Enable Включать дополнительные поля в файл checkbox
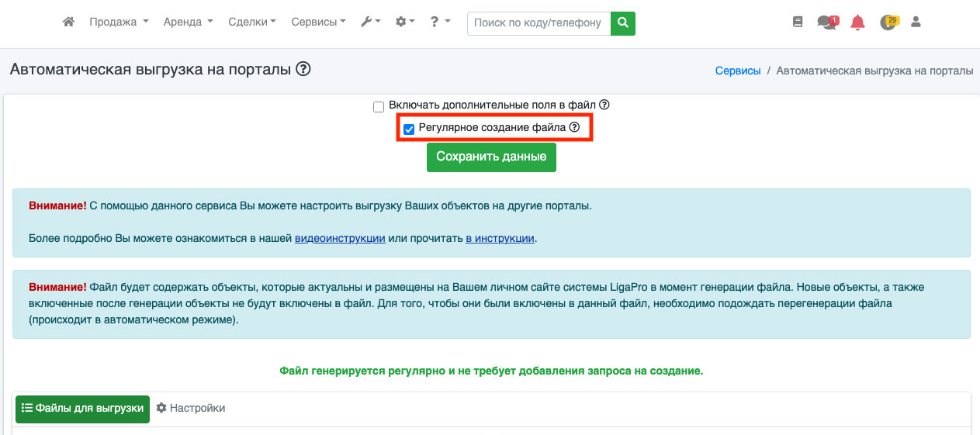980x435 pixels. click(379, 106)
